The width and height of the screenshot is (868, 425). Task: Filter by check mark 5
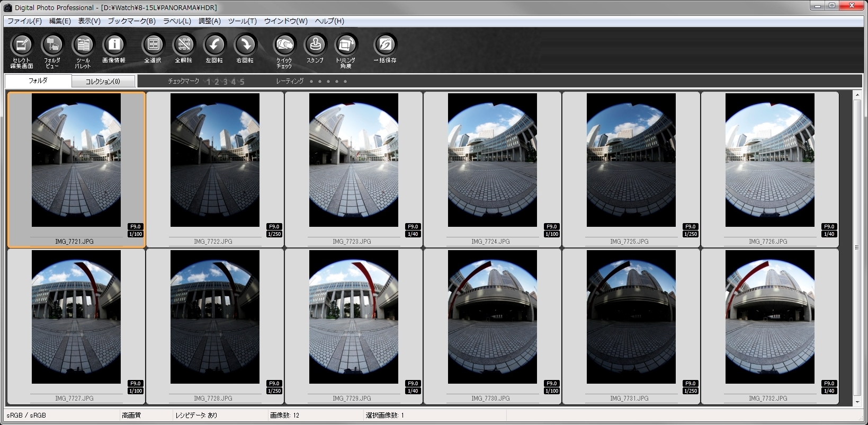click(242, 82)
